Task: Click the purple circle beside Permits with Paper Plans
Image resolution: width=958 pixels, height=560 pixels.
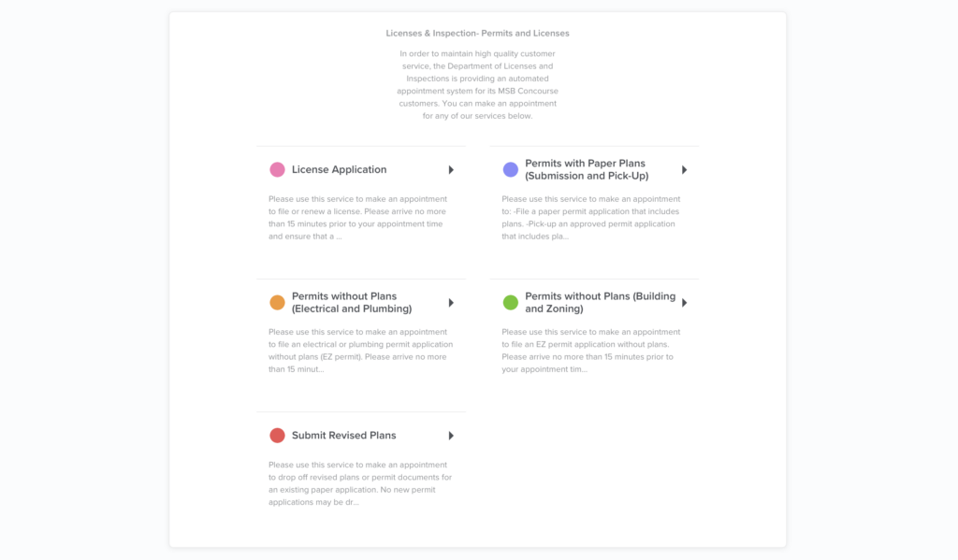Action: (x=511, y=170)
